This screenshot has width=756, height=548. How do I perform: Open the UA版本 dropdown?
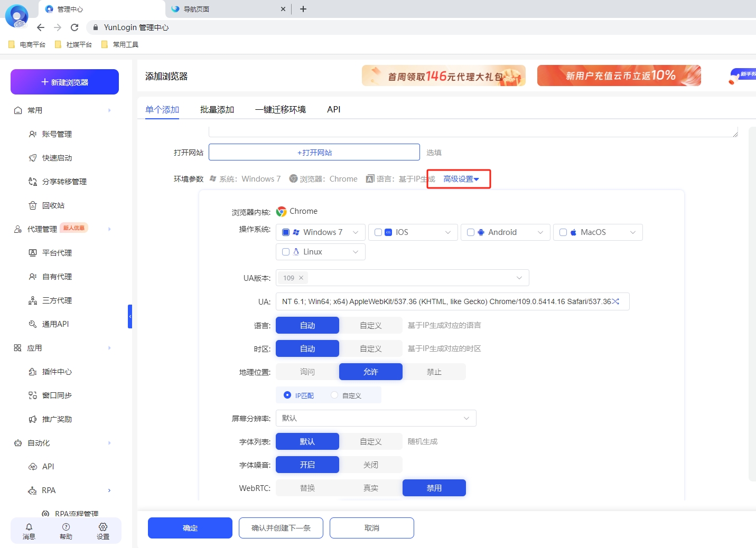click(x=403, y=278)
